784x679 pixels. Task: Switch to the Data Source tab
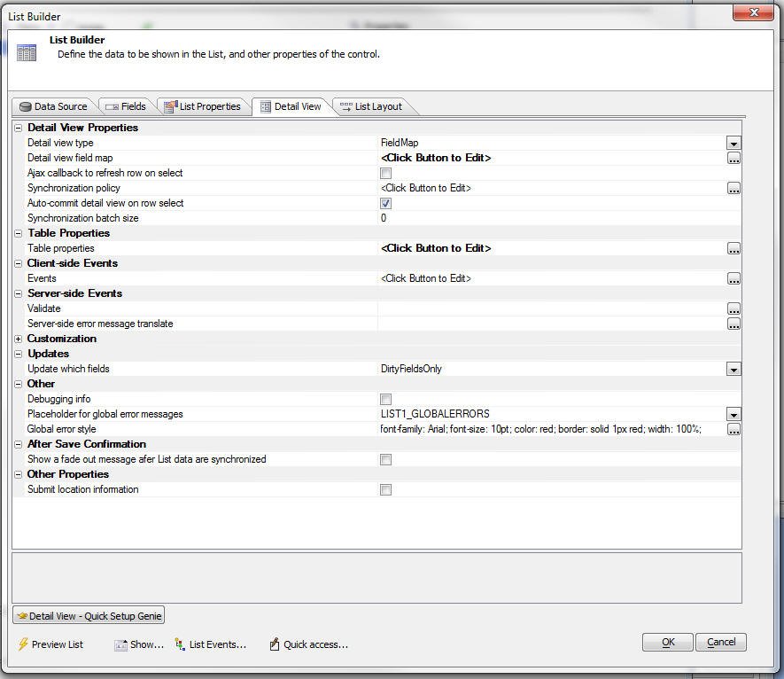click(53, 106)
